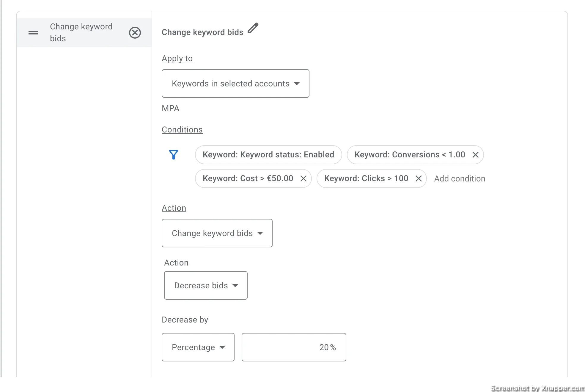The height and width of the screenshot is (392, 585).
Task: Click the MPA account text
Action: tap(171, 108)
